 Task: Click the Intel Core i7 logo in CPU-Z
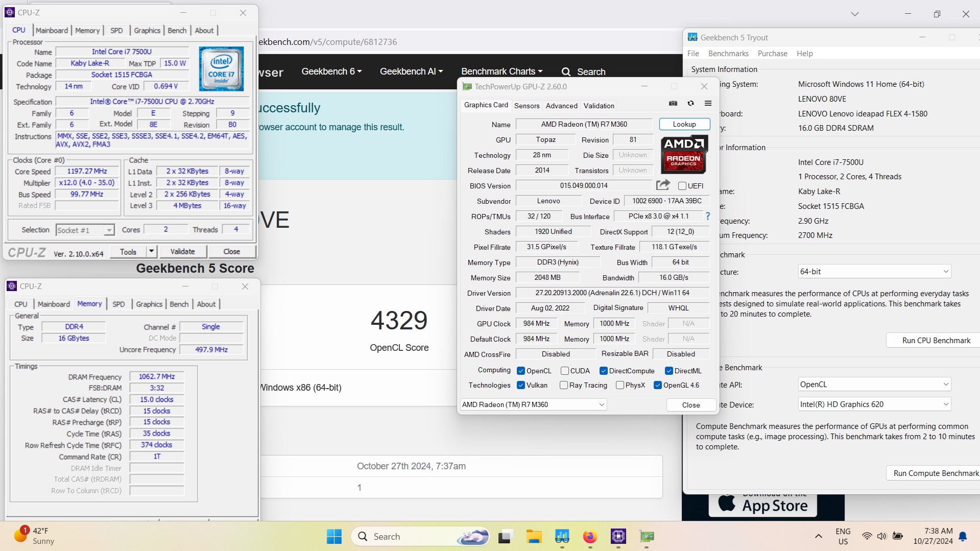click(x=221, y=69)
